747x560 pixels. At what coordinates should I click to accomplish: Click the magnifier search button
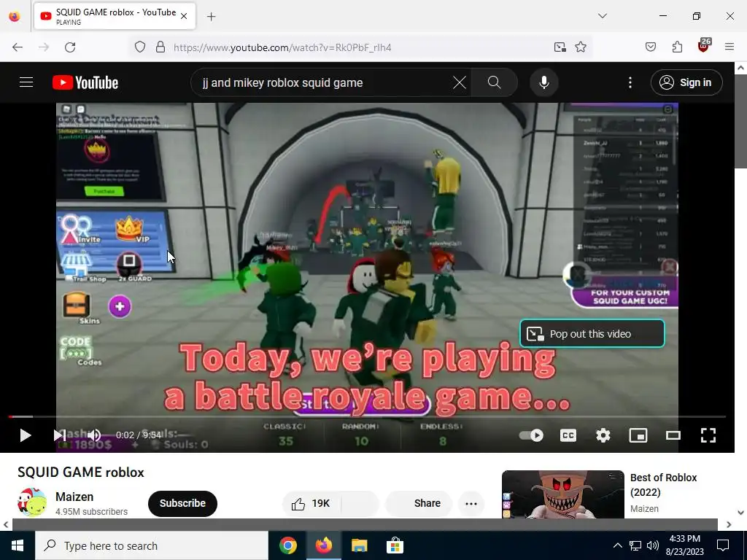coord(495,82)
